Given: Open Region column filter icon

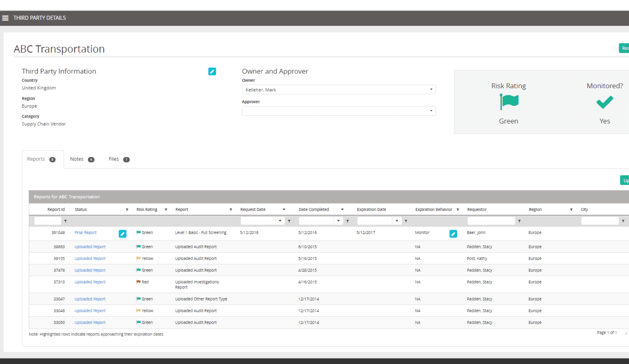Looking at the screenshot, I should (x=571, y=210).
